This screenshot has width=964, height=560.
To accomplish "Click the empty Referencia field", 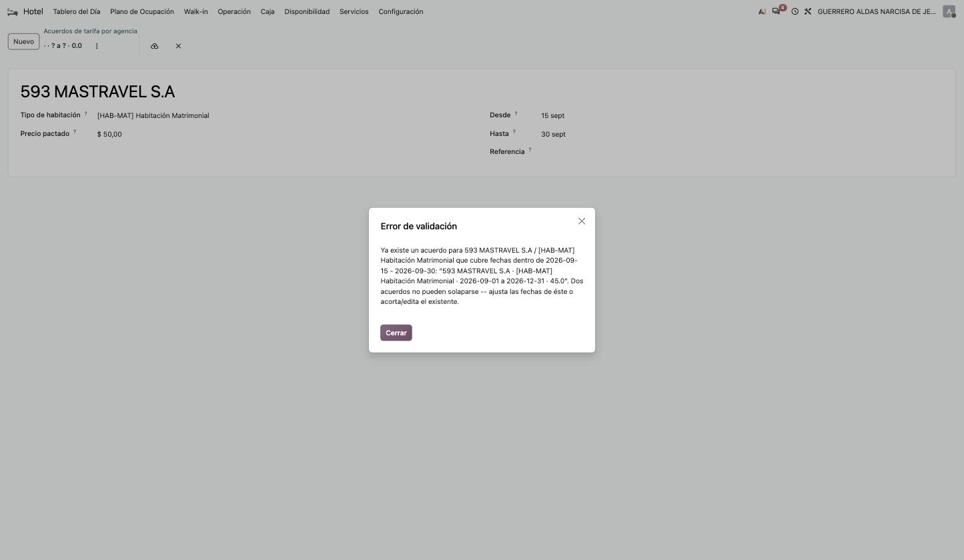I will click(742, 152).
